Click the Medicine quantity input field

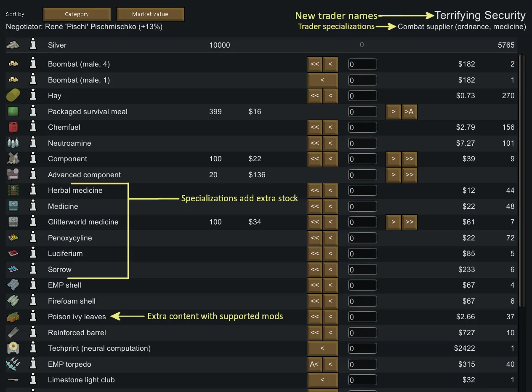[x=362, y=206]
